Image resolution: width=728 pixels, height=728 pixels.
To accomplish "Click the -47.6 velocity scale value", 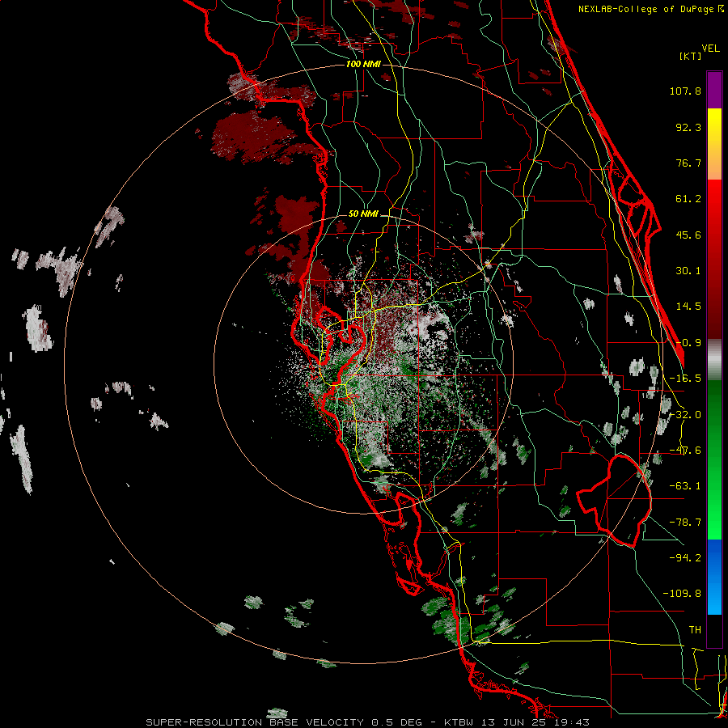I will point(685,451).
